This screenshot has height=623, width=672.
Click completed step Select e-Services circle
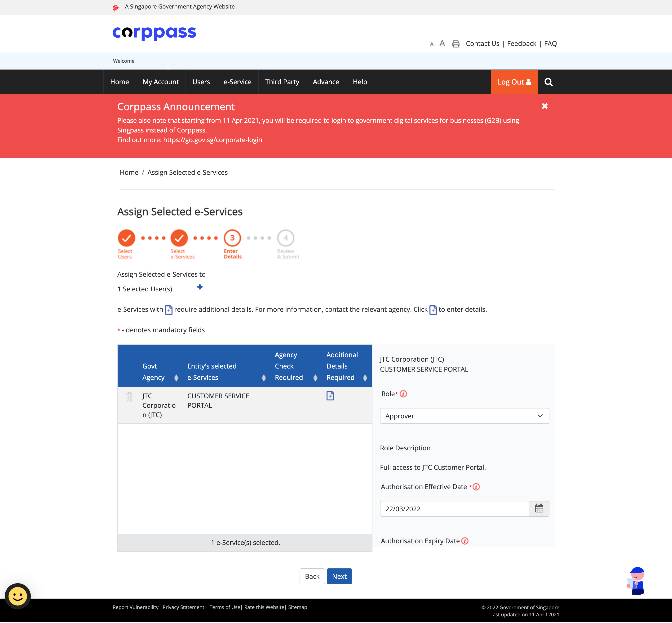[179, 238]
